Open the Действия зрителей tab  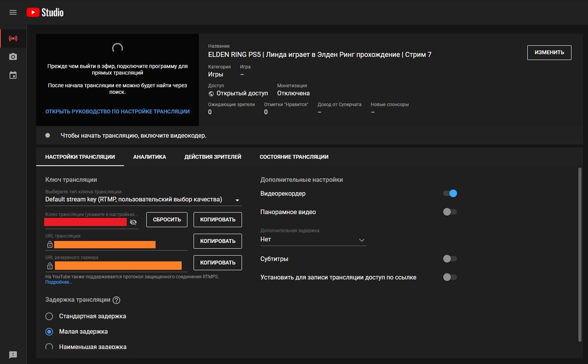coord(213,157)
